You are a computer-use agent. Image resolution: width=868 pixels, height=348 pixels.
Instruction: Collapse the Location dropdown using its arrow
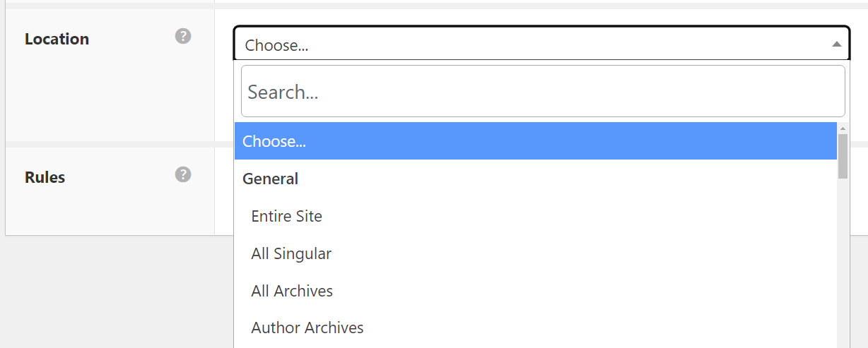tap(837, 44)
